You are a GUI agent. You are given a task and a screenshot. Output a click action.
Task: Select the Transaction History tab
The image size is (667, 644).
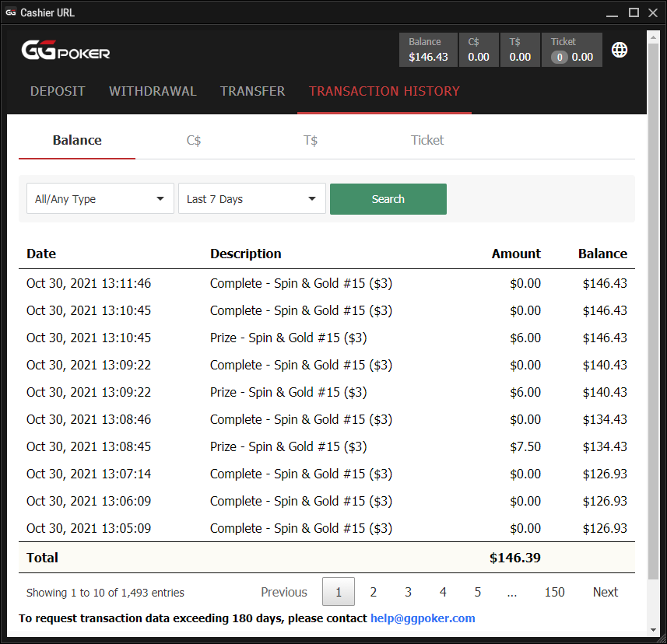coord(384,91)
